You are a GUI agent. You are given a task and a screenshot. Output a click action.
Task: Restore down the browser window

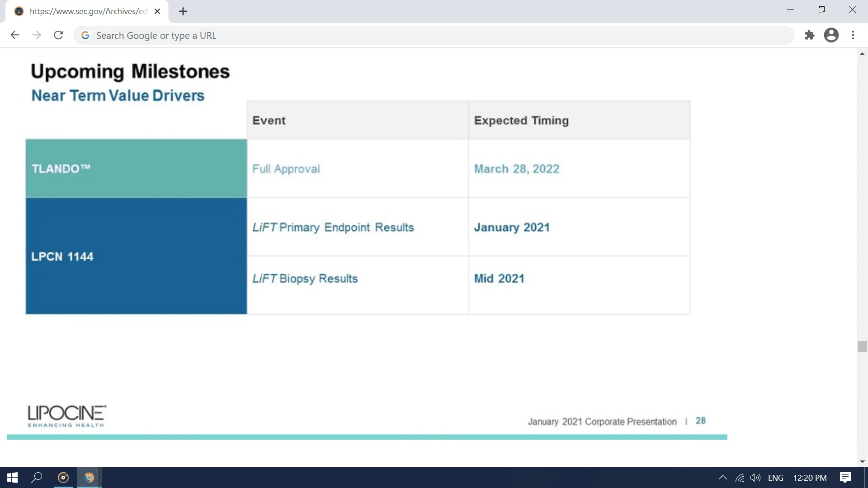(x=821, y=10)
